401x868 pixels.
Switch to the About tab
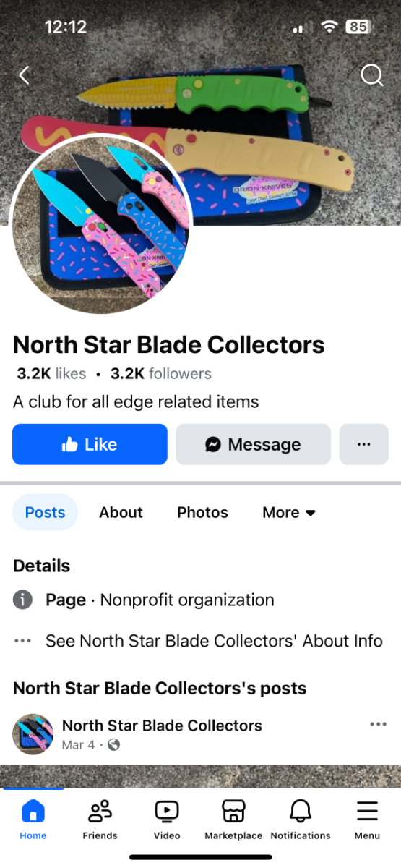[x=121, y=512]
